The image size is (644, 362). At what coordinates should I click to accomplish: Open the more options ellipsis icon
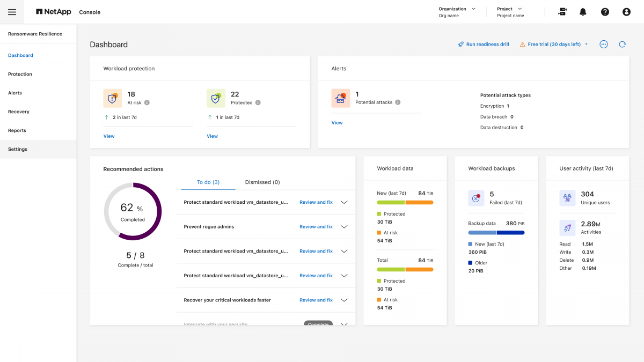(603, 44)
